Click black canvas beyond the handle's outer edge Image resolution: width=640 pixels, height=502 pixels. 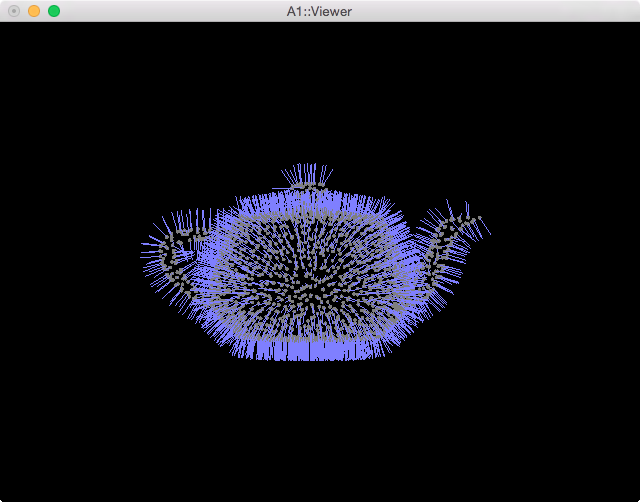pos(80,260)
